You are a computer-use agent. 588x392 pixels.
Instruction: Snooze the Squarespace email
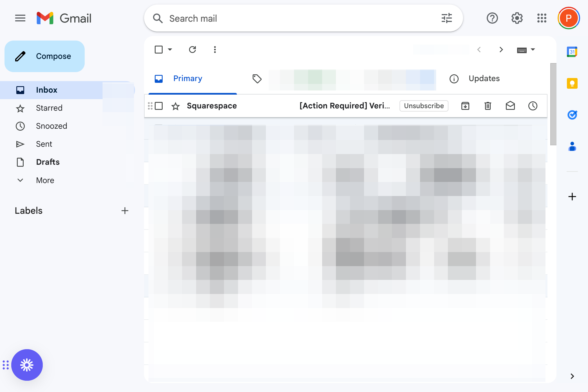tap(533, 106)
